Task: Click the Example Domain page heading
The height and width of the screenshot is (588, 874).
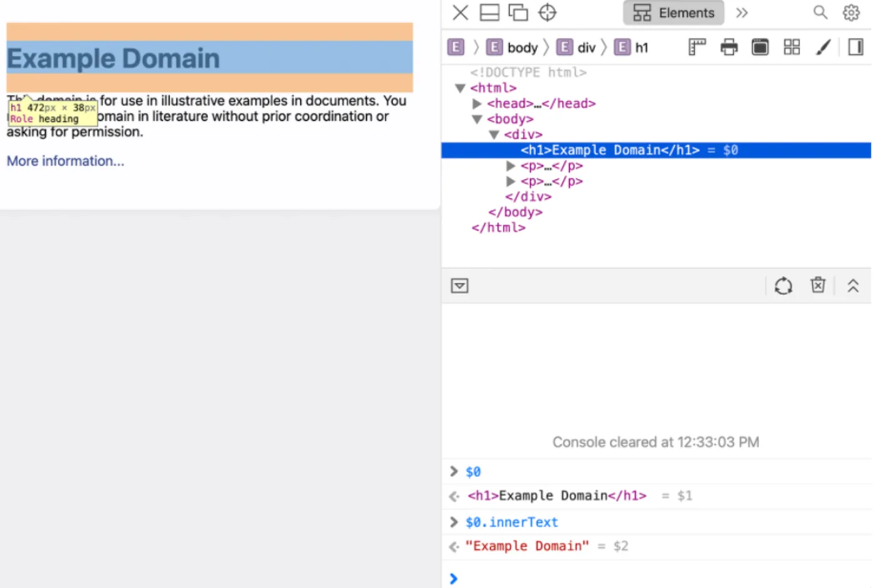Action: click(x=113, y=58)
